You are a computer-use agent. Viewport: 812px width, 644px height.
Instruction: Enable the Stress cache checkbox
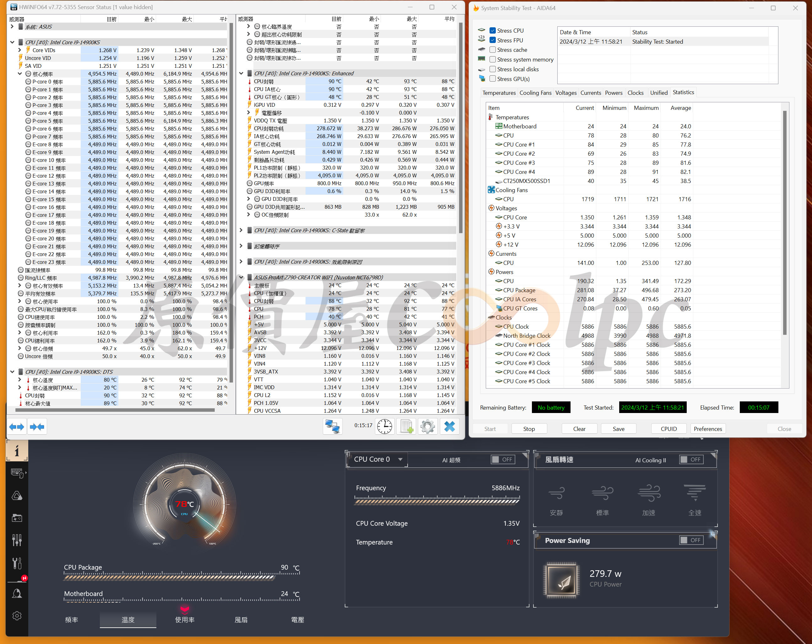pos(492,50)
